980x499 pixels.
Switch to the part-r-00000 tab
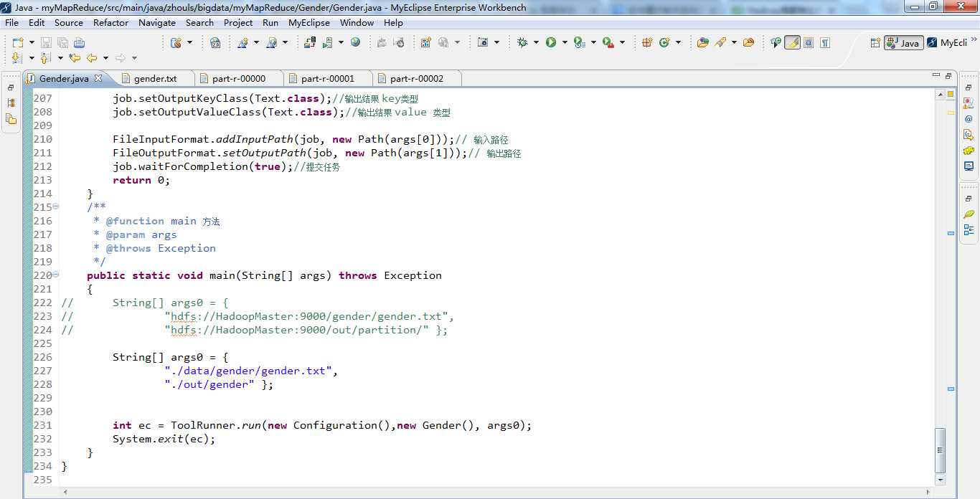(239, 78)
